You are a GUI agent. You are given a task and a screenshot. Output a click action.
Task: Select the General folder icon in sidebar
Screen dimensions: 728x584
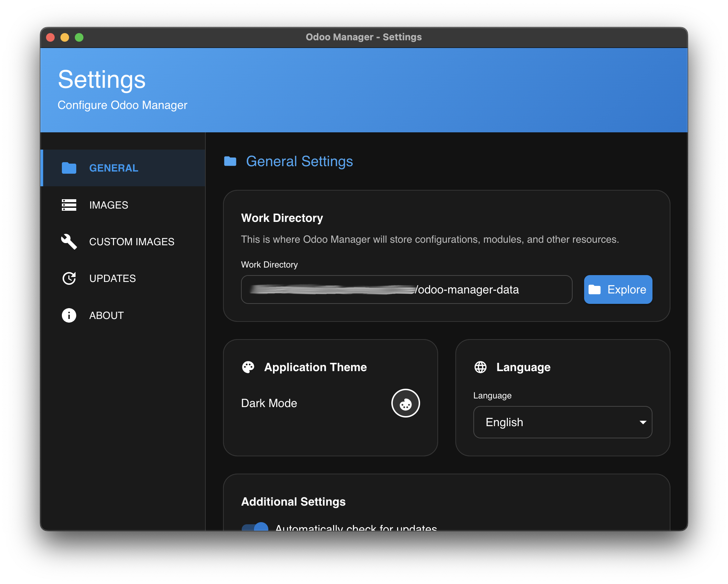coord(69,168)
